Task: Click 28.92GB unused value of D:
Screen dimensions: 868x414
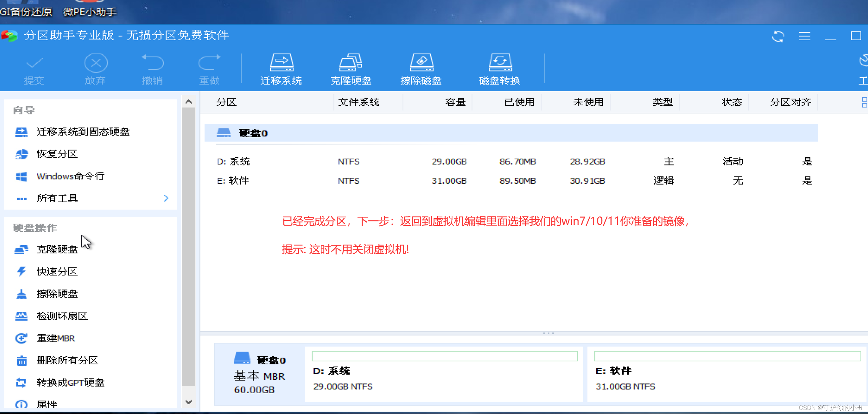Action: point(587,162)
